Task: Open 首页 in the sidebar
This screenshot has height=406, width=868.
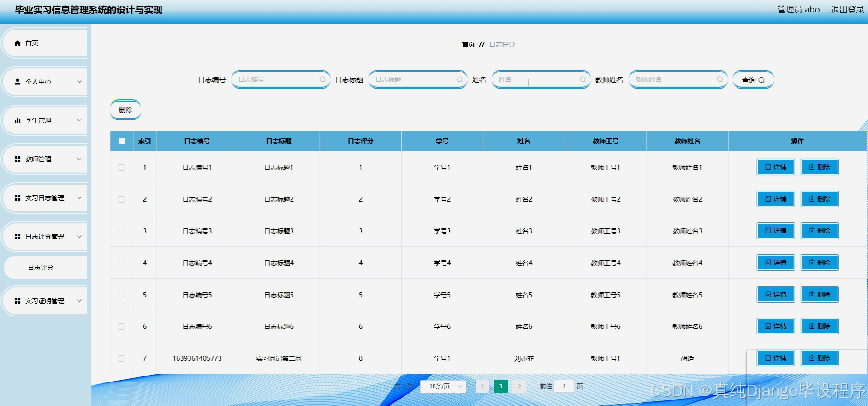Action: pos(45,43)
